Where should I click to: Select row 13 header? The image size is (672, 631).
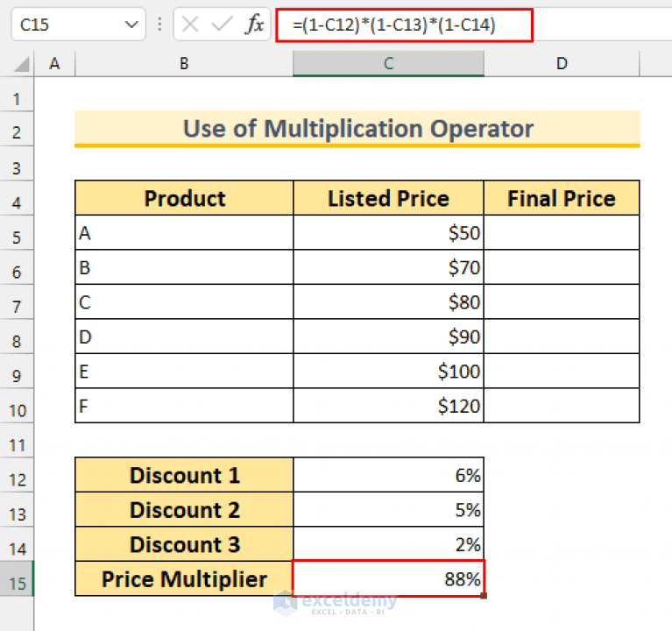17,510
